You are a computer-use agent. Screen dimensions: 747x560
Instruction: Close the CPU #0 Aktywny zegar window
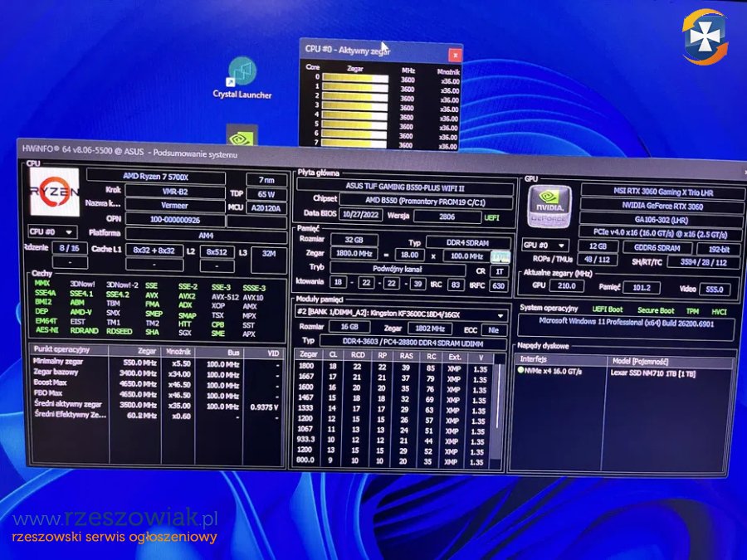pos(454,54)
